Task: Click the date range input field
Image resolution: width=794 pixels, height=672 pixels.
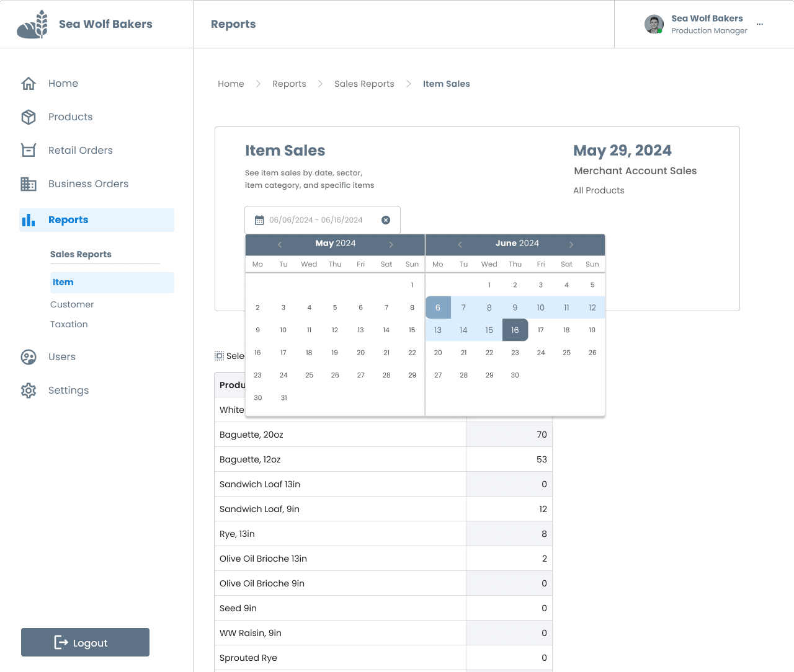Action: pos(323,220)
